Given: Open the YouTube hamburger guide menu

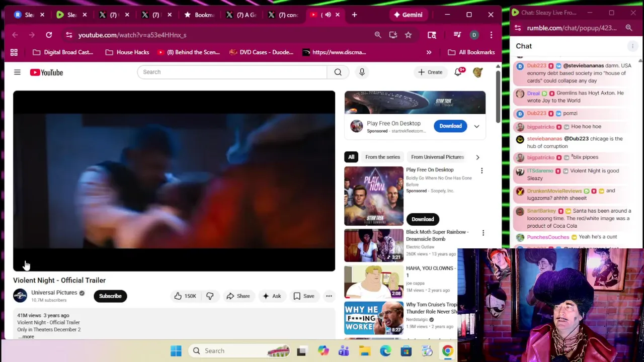Looking at the screenshot, I should tap(17, 72).
